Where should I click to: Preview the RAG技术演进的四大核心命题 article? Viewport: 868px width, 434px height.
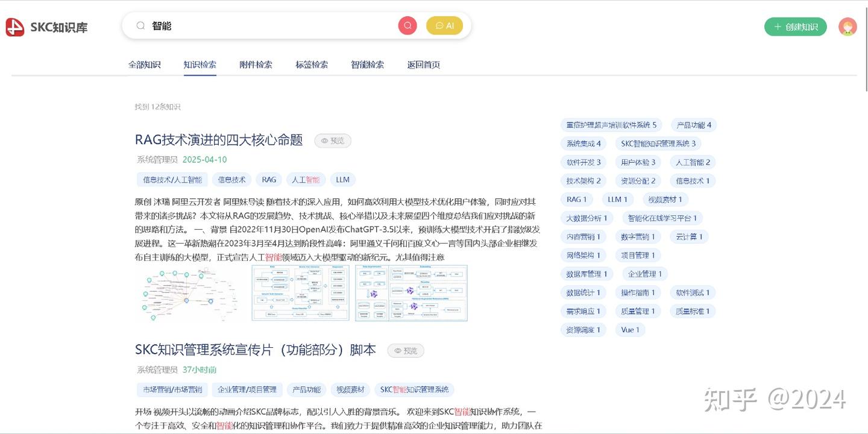click(333, 140)
